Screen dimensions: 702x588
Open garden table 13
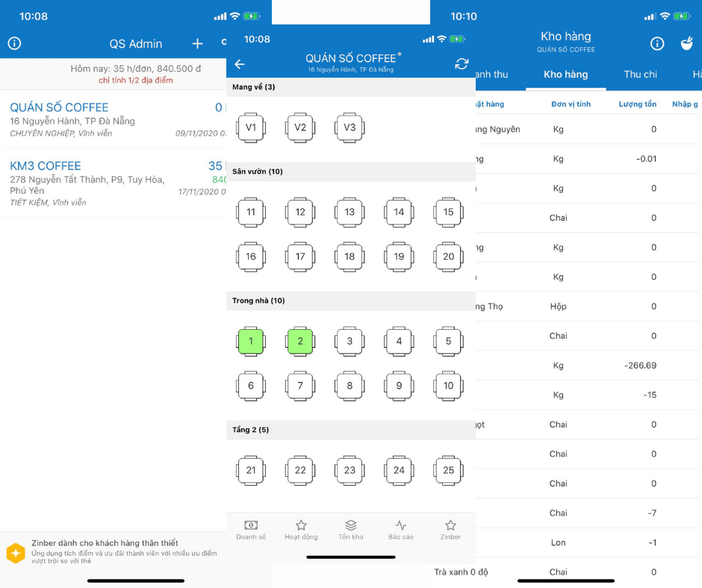350,212
